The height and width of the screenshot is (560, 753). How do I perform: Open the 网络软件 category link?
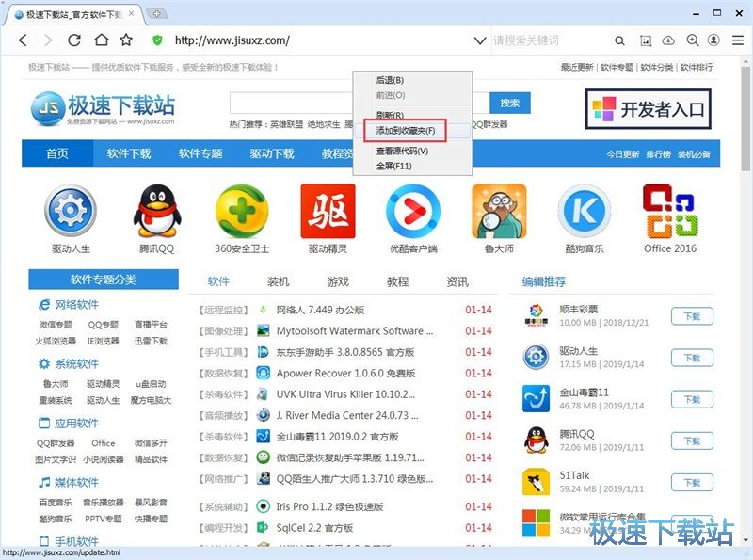click(x=76, y=305)
